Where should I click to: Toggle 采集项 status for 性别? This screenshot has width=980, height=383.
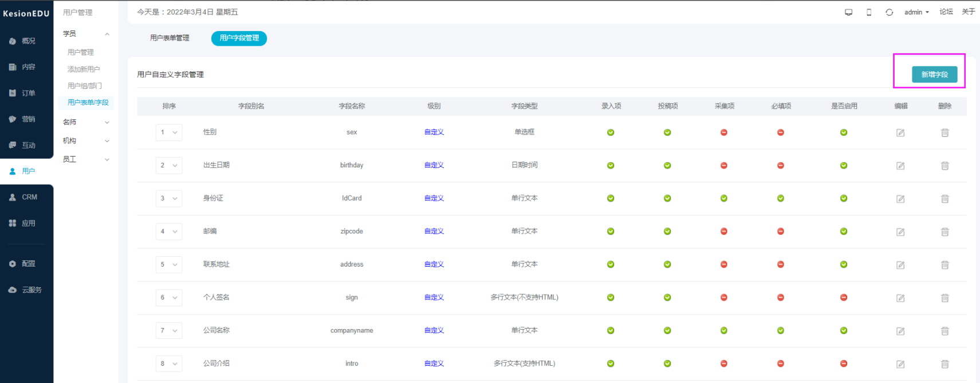coord(724,132)
